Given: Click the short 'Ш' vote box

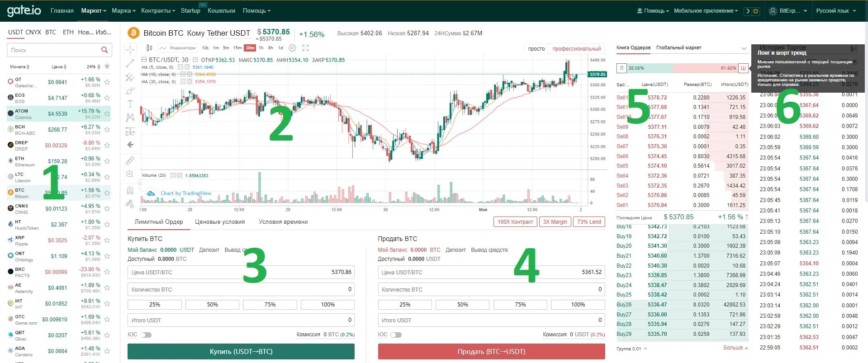Looking at the screenshot, I should pyautogui.click(x=743, y=68).
